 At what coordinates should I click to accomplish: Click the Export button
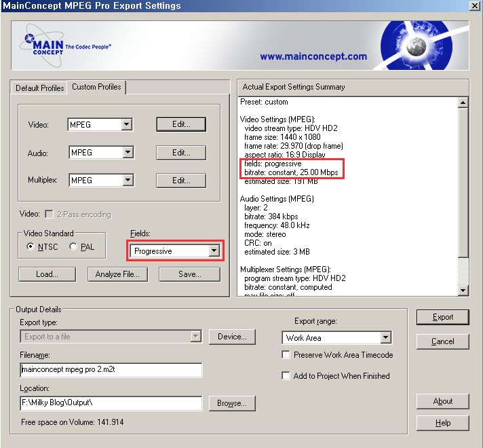tap(443, 317)
